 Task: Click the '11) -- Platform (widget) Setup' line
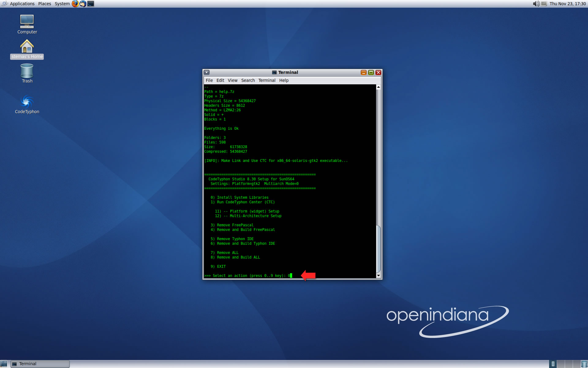[247, 211]
